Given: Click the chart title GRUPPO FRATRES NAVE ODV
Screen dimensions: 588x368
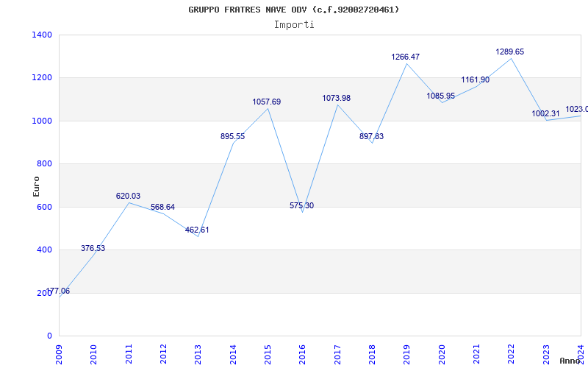Looking at the screenshot, I should click(x=294, y=10).
